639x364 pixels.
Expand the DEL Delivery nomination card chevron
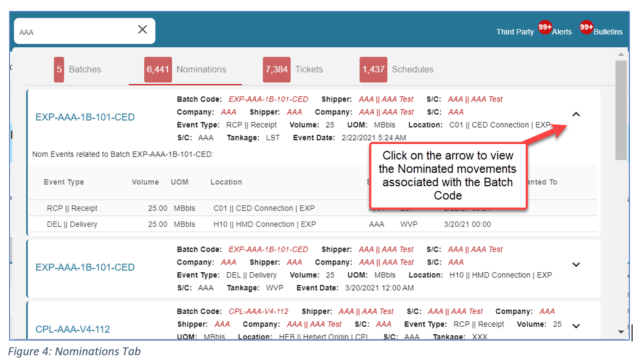(576, 264)
